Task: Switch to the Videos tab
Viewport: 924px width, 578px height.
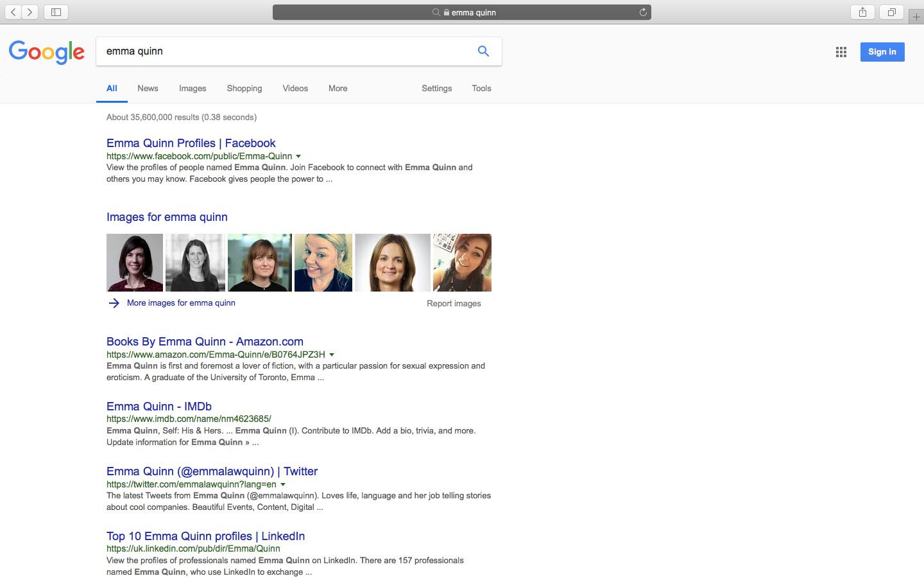Action: tap(295, 89)
